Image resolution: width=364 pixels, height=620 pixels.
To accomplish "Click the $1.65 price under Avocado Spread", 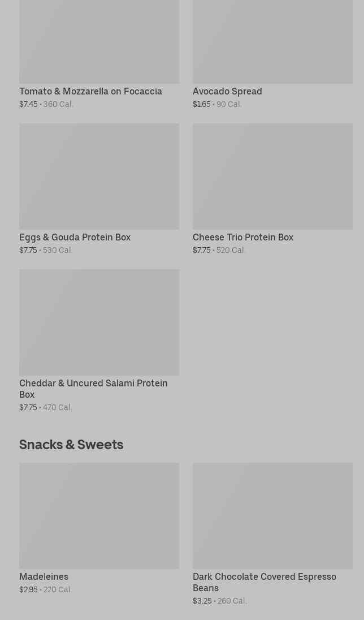I will click(x=201, y=105).
